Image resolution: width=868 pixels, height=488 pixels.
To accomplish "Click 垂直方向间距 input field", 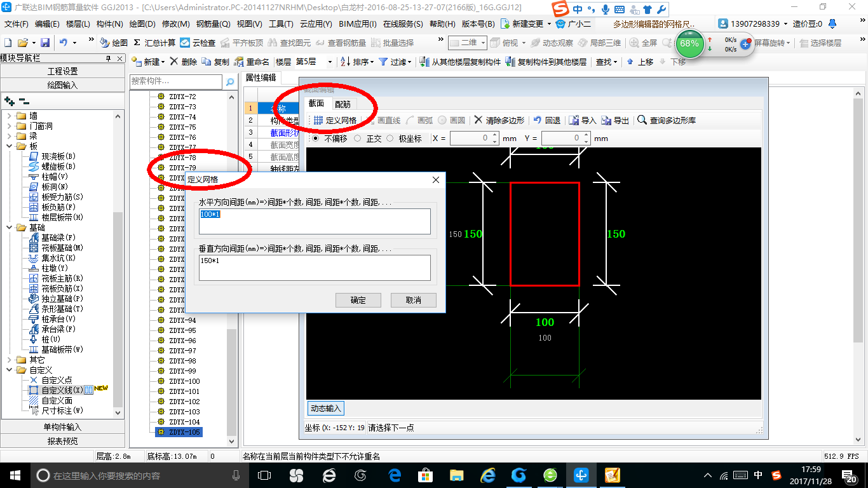I will tap(315, 268).
